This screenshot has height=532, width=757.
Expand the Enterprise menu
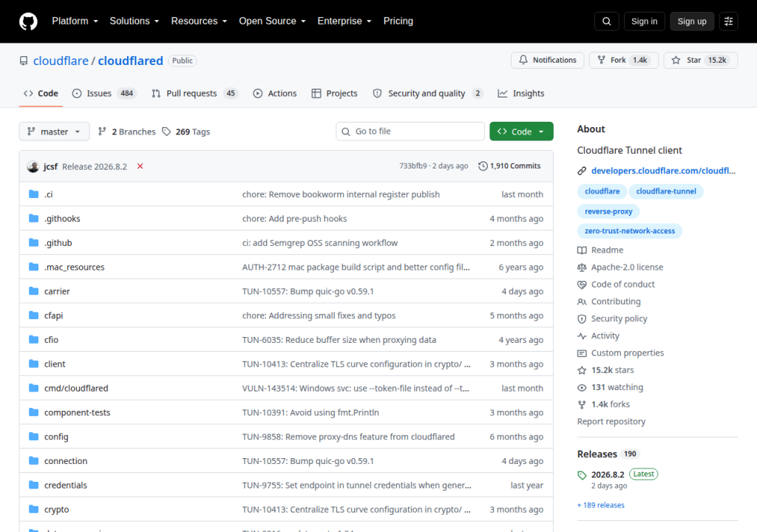pos(344,21)
